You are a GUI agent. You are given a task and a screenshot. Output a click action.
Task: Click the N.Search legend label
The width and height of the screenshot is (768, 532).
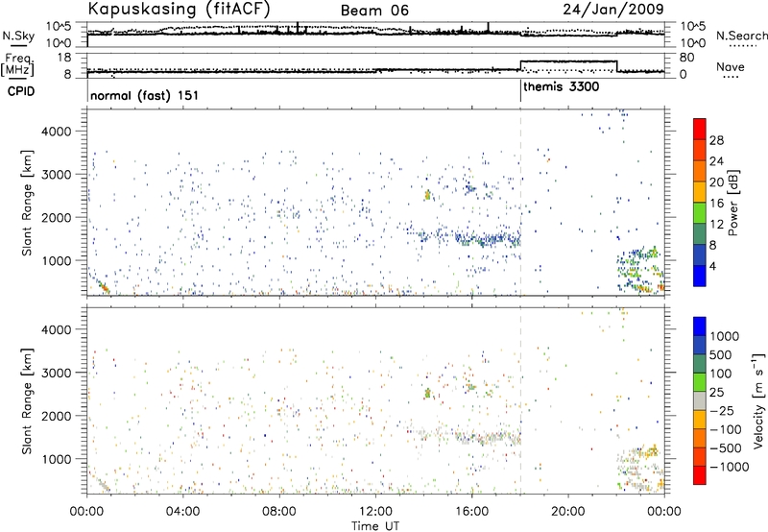point(741,36)
